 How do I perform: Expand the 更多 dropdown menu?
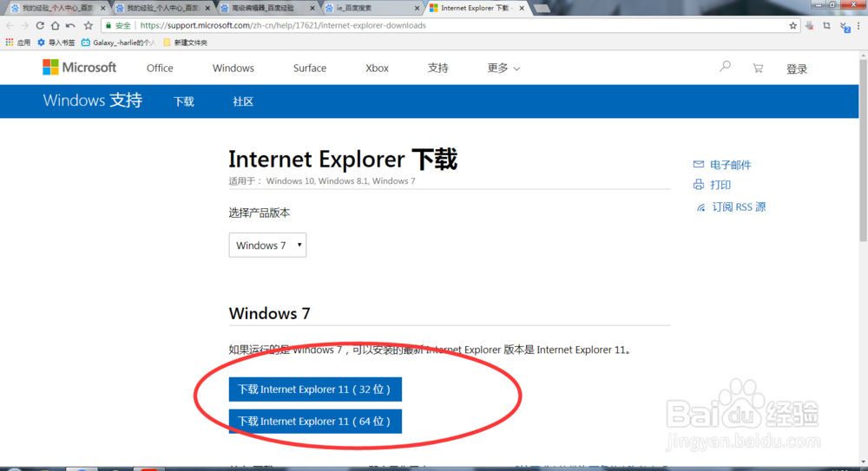(x=503, y=68)
